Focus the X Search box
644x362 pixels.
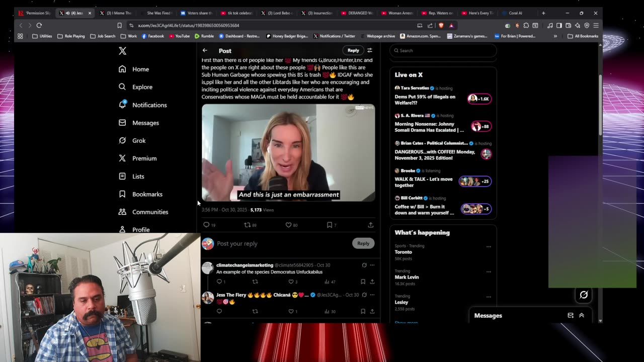tap(443, 50)
